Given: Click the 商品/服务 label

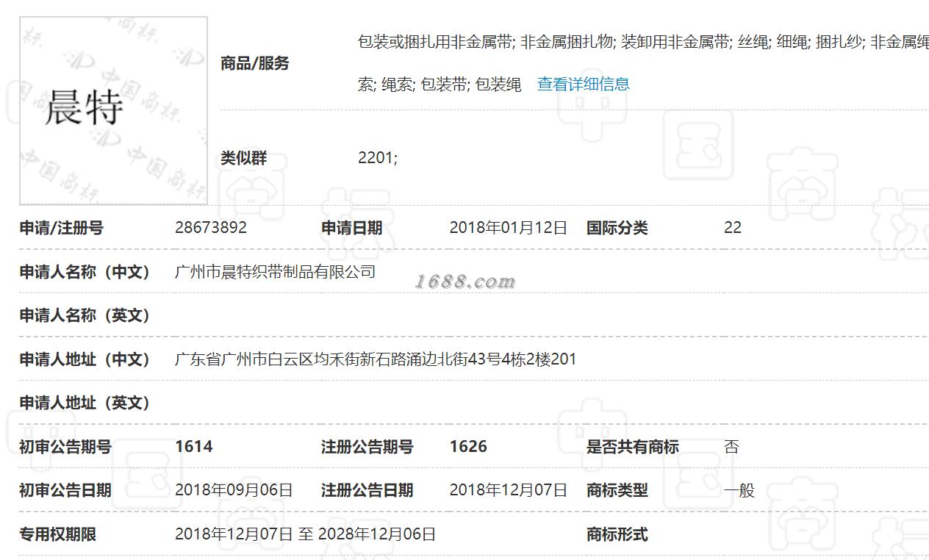Looking at the screenshot, I should click(x=255, y=63).
